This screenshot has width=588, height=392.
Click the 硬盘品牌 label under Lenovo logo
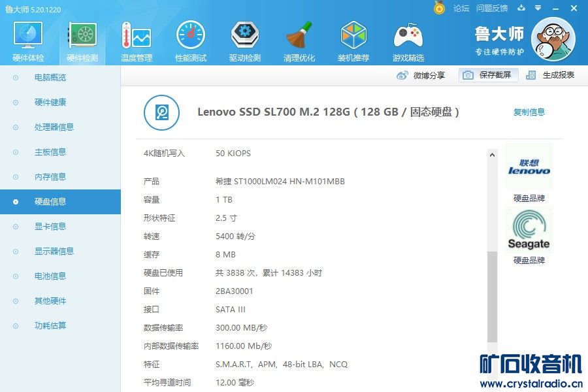(529, 198)
